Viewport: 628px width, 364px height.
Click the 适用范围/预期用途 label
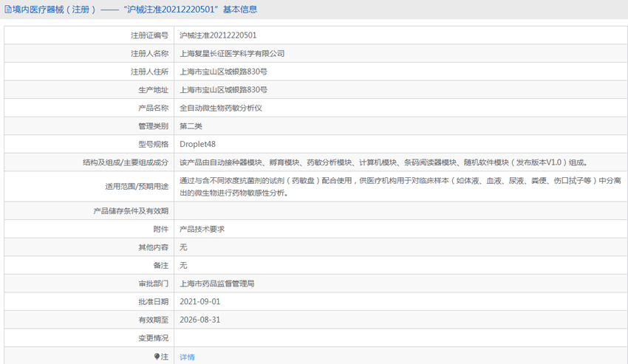(137, 187)
